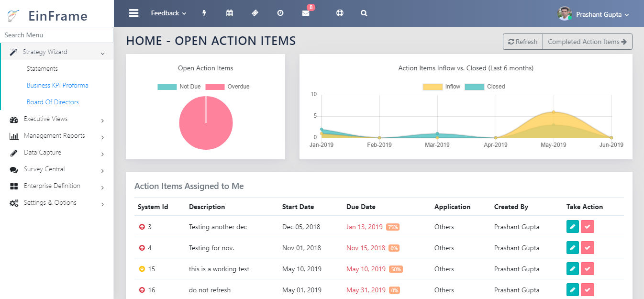This screenshot has width=644, height=299.
Task: Mark action item 4 as complete
Action: [x=588, y=248]
